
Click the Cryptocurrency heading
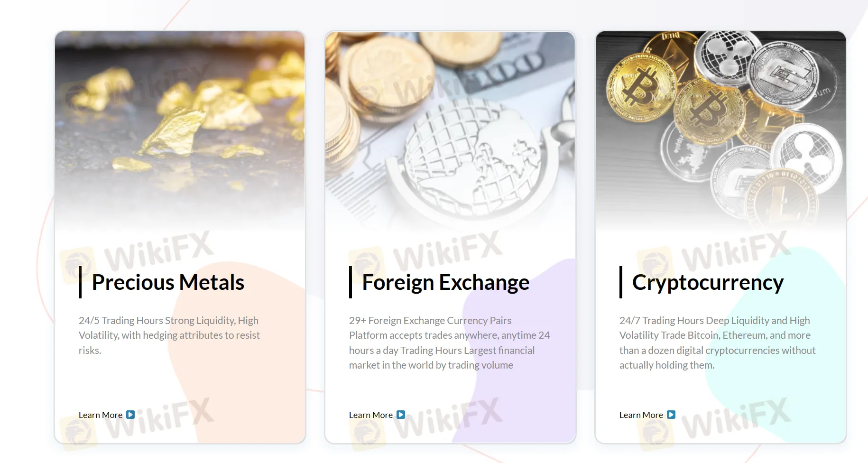click(x=708, y=283)
